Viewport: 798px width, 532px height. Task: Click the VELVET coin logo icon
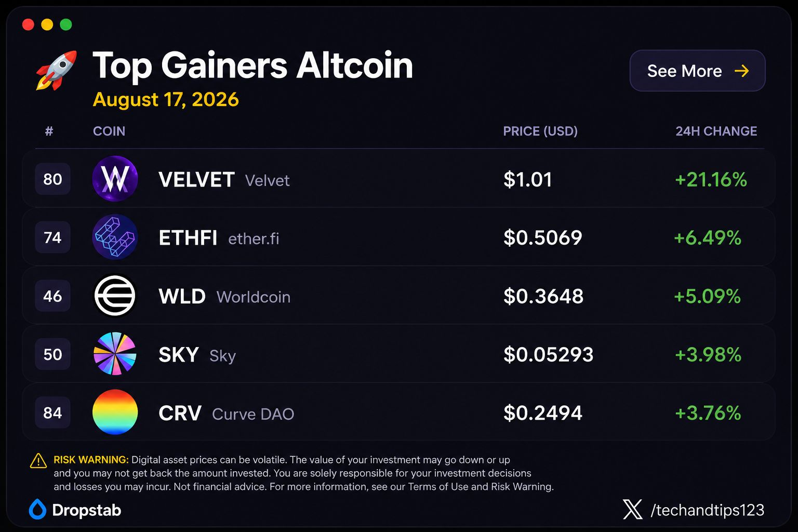tap(115, 179)
